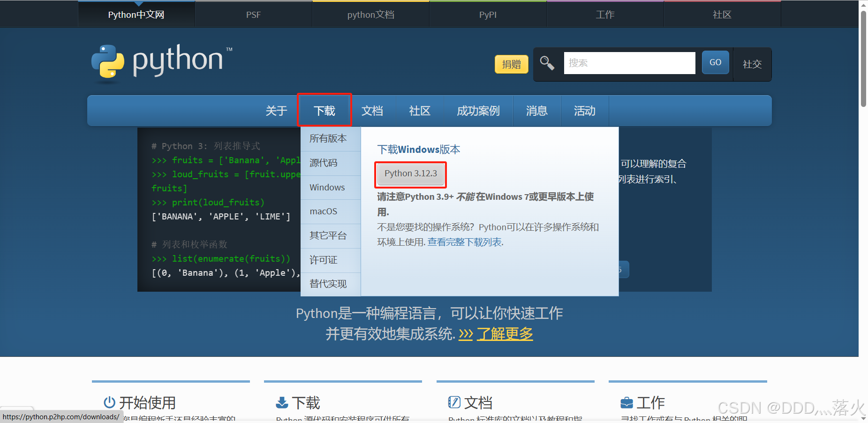This screenshot has height=423, width=868.
Task: Open the PSF top tab
Action: pos(253,15)
